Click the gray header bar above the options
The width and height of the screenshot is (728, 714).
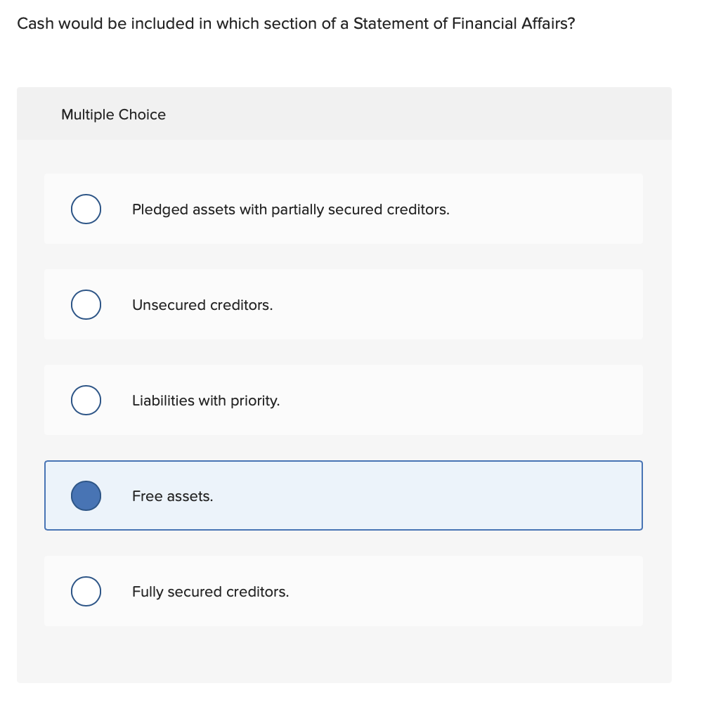[x=422, y=112]
